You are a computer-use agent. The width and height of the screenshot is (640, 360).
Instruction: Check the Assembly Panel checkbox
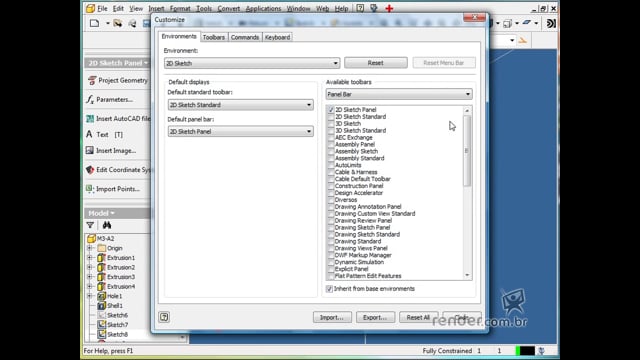coord(331,144)
